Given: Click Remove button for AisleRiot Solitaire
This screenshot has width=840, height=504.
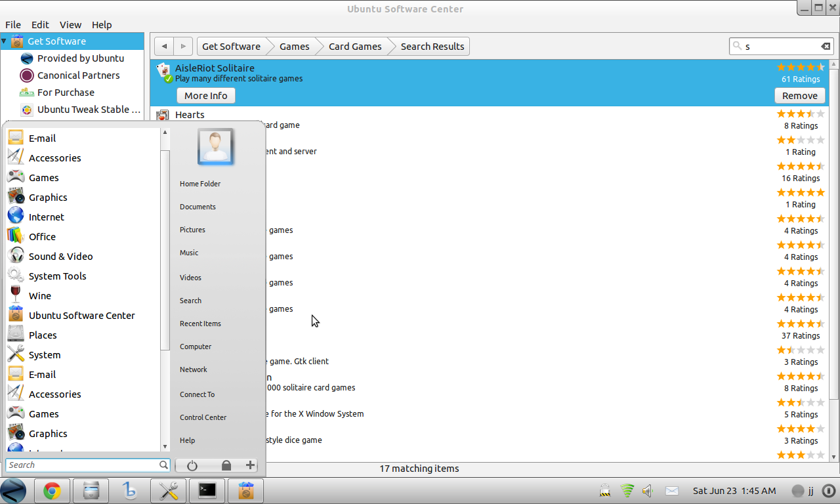Looking at the screenshot, I should (800, 96).
